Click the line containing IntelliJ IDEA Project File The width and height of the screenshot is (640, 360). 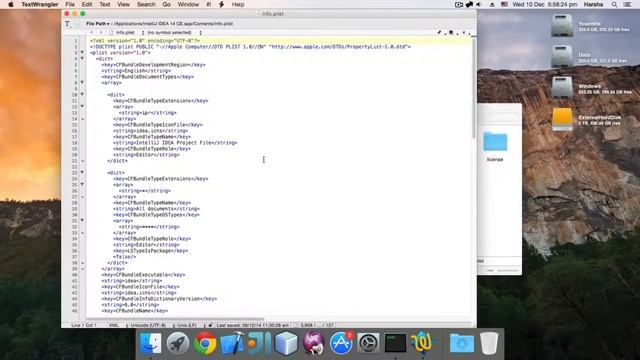tap(175, 143)
